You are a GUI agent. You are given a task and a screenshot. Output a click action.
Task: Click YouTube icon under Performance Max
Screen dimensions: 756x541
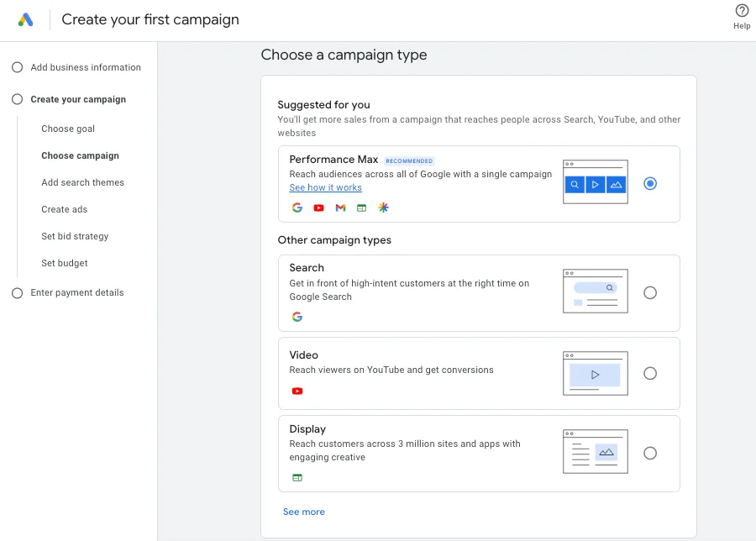[318, 207]
